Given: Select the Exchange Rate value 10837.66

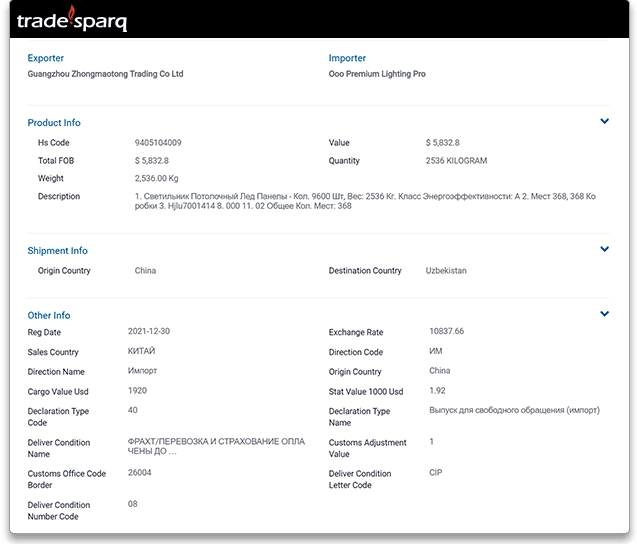Looking at the screenshot, I should point(446,331).
